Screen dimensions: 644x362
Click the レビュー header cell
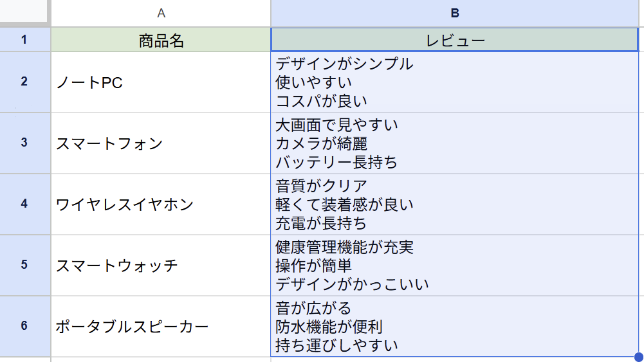click(x=455, y=41)
